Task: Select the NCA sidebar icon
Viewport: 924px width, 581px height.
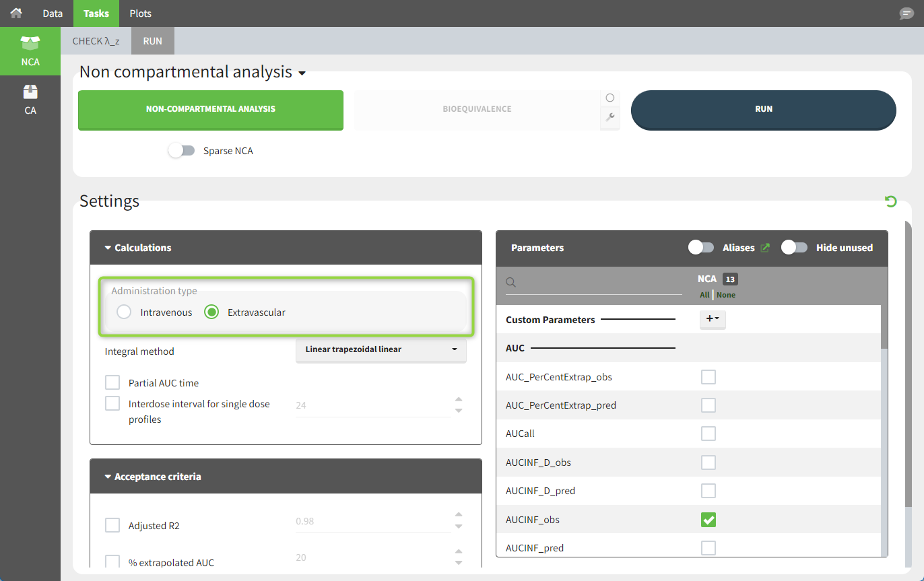Action: pyautogui.click(x=30, y=51)
